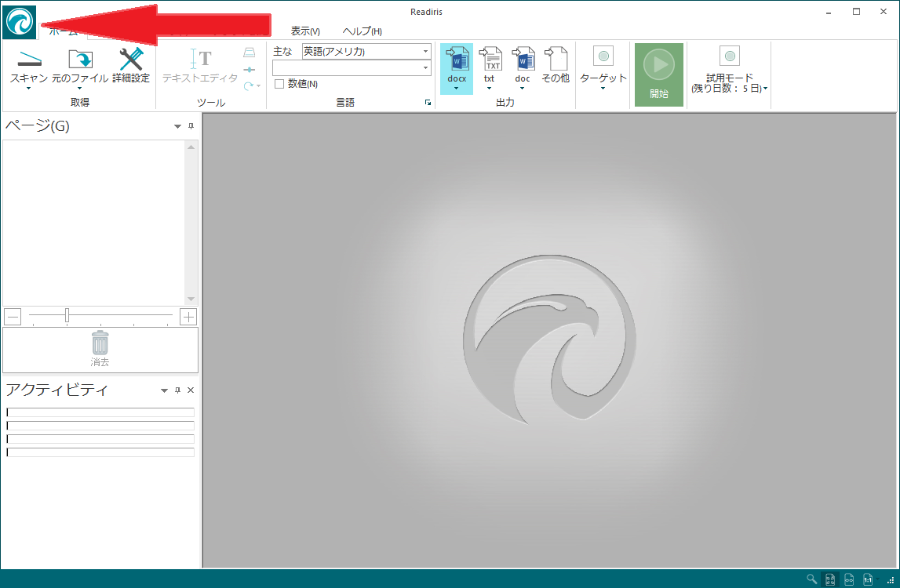Click the zoom-in plus button for thumbnails
This screenshot has height=588, width=900.
(x=188, y=317)
